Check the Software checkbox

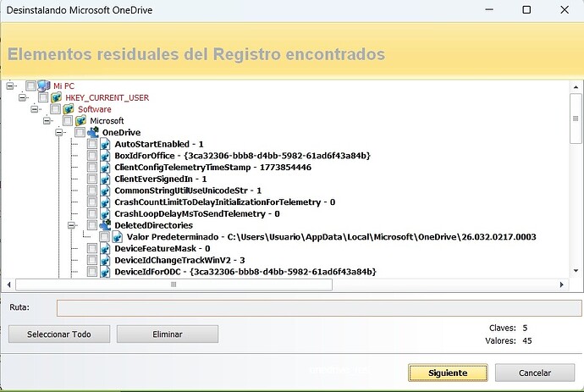point(55,109)
